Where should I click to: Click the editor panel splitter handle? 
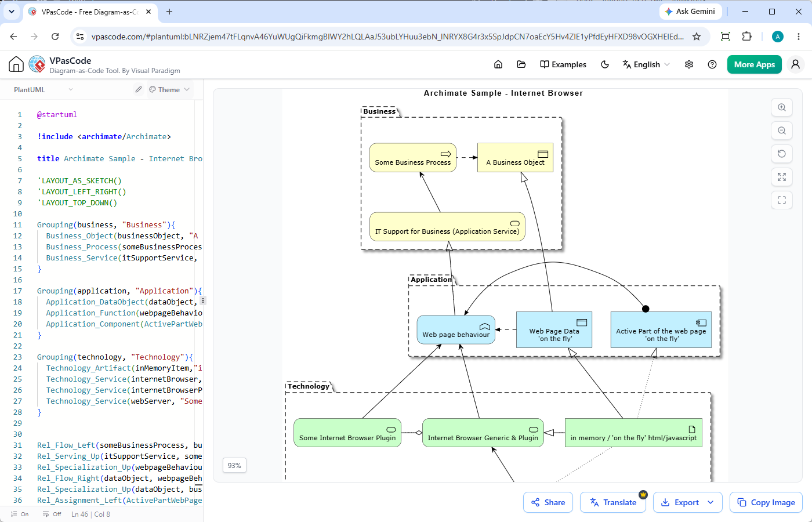pyautogui.click(x=203, y=300)
